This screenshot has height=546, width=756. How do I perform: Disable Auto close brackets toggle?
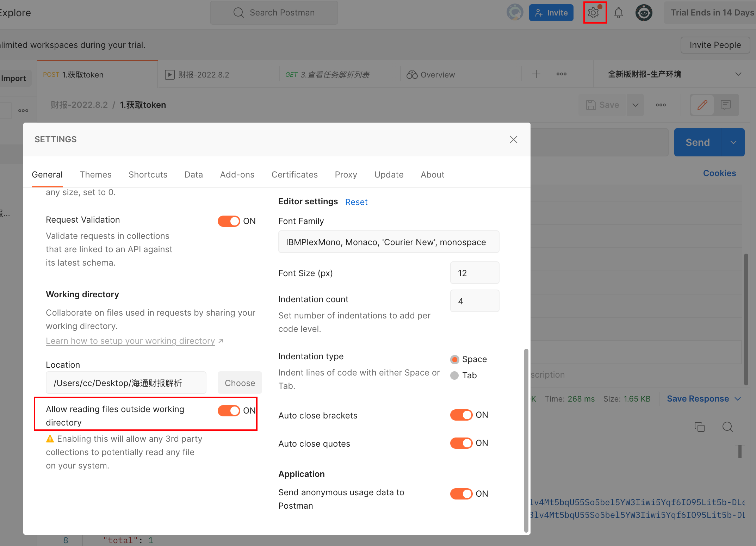point(461,415)
